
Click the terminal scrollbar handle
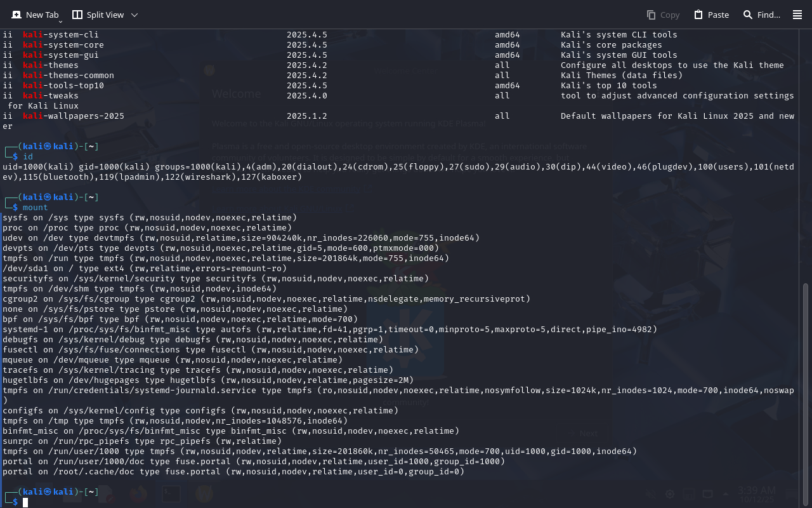click(x=806, y=394)
